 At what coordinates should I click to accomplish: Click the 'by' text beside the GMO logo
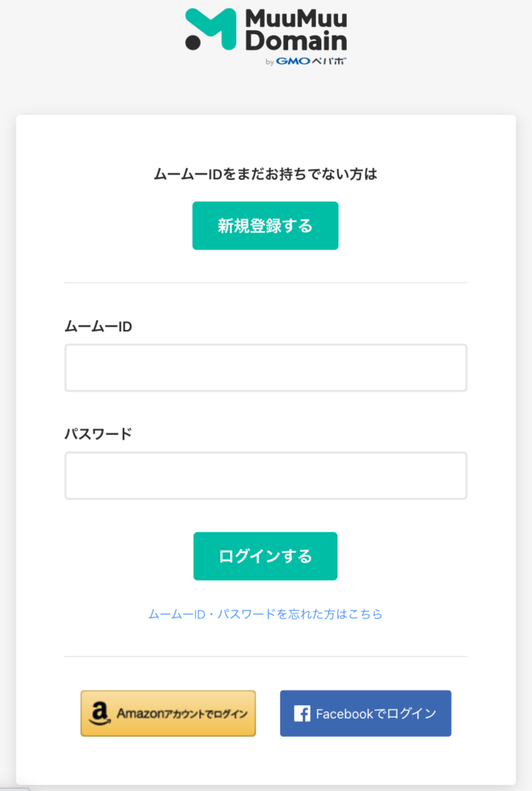click(269, 63)
